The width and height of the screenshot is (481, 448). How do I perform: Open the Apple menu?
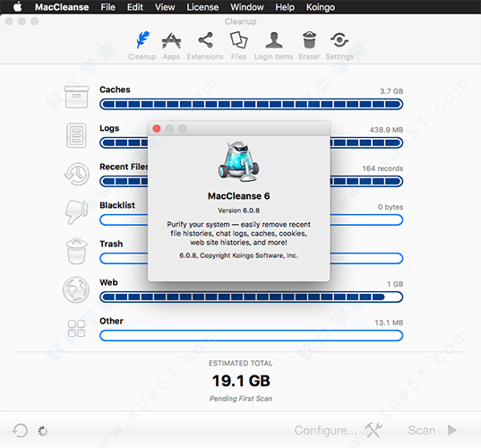[x=18, y=7]
